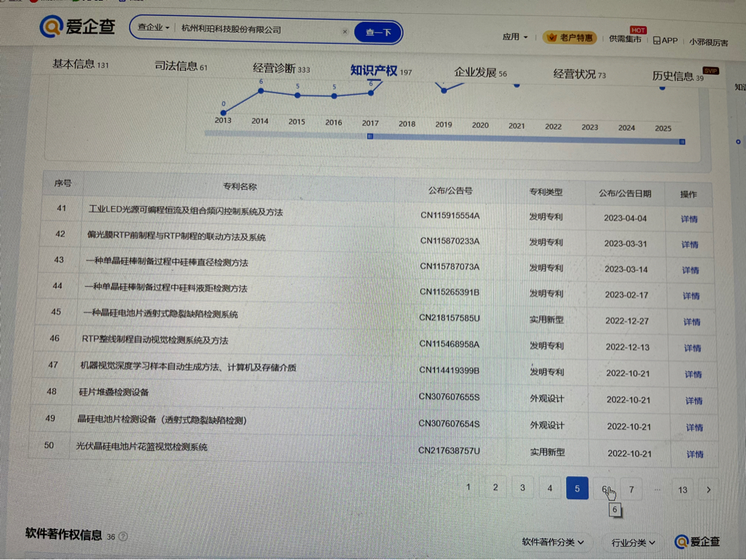Click the 爱企查 logo at top left
The height and width of the screenshot is (560, 746).
pyautogui.click(x=77, y=26)
